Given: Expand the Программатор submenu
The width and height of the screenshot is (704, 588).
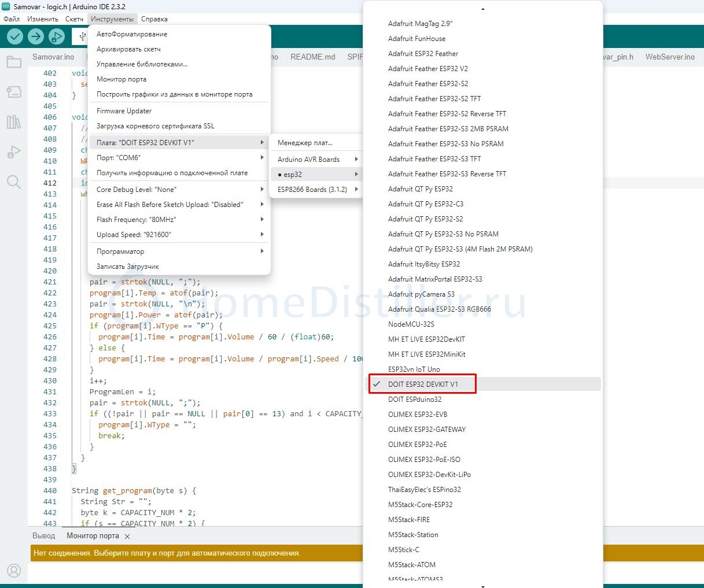Looking at the screenshot, I should pos(179,252).
